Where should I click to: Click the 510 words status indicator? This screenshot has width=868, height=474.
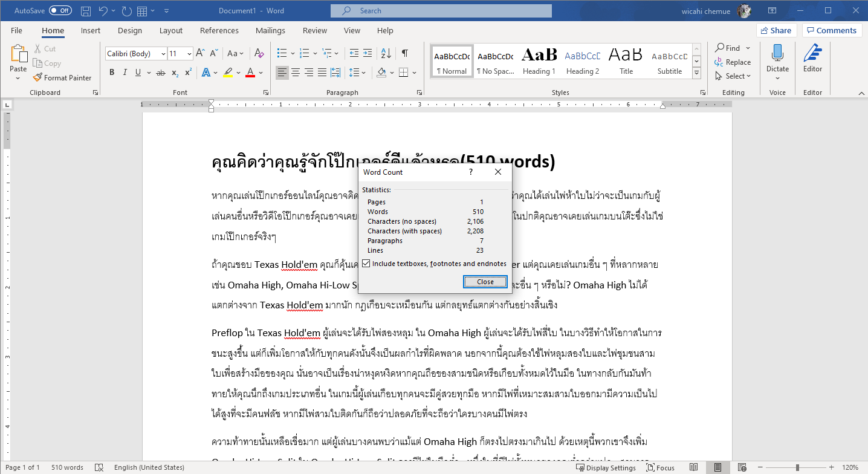point(67,468)
